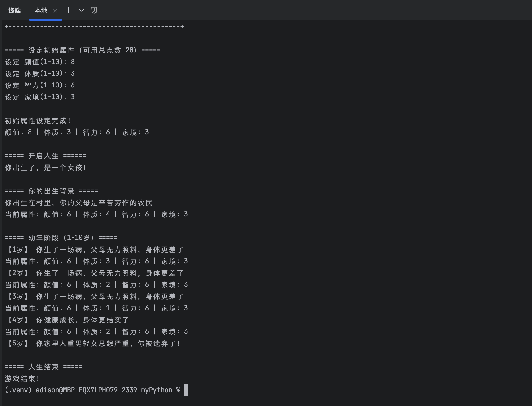
Task: Click the shield J icon in terminal toolbar
Action: click(x=94, y=10)
